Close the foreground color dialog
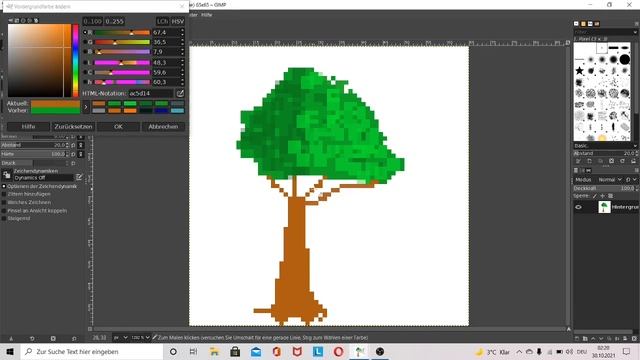The width and height of the screenshot is (640, 360). (182, 6)
